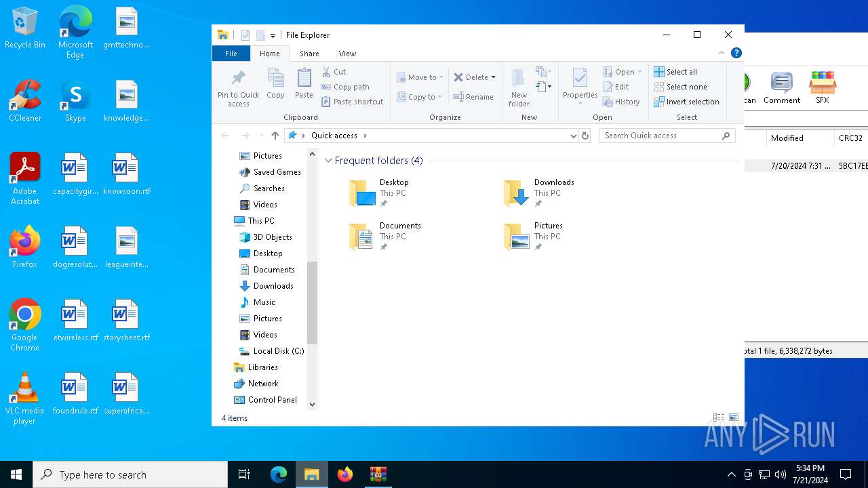Image resolution: width=868 pixels, height=488 pixels.
Task: Open WinRAR from taskbar
Action: (378, 474)
